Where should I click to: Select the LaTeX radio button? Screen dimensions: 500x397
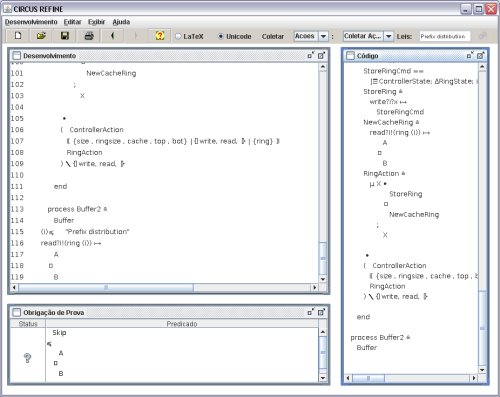pos(178,36)
